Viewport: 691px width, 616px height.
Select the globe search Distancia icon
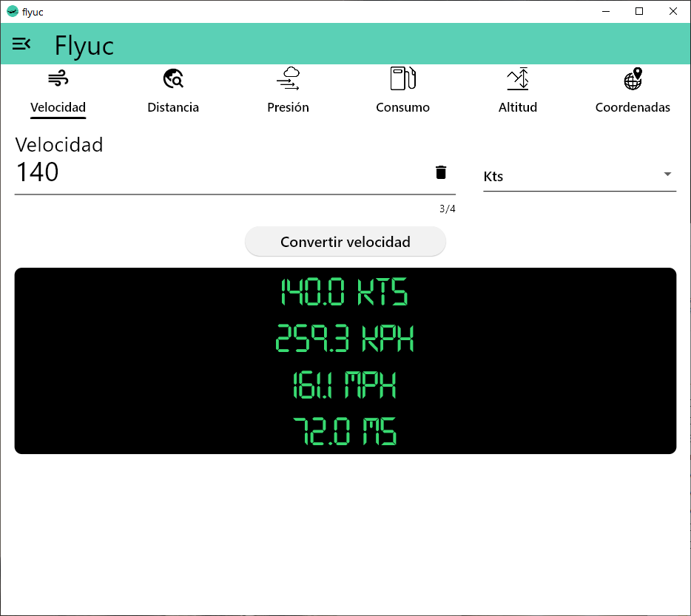point(173,79)
